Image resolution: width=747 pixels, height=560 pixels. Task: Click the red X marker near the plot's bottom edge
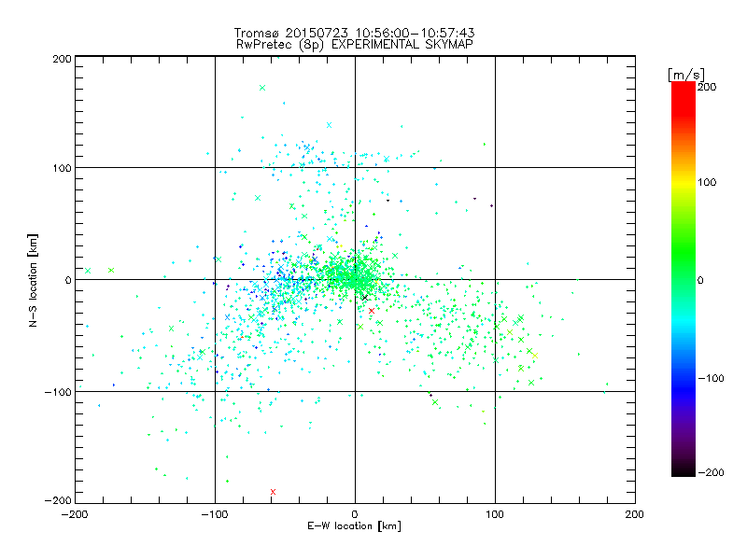click(x=273, y=492)
